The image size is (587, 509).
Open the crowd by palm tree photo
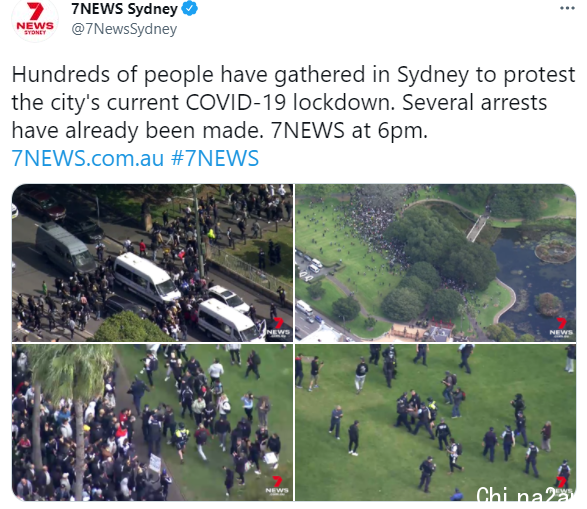coord(152,422)
